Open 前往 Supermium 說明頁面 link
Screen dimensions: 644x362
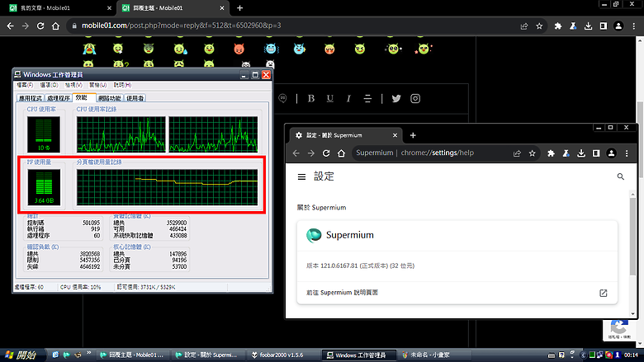pyautogui.click(x=342, y=293)
